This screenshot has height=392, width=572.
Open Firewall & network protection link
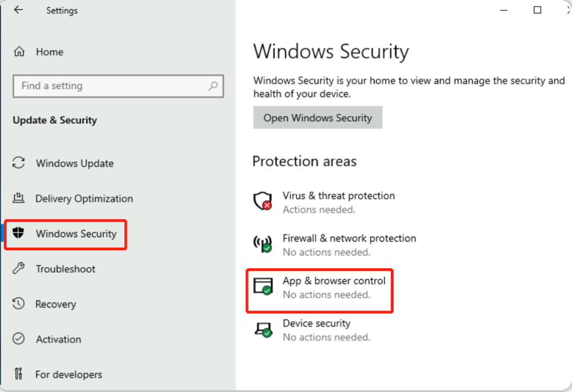349,238
